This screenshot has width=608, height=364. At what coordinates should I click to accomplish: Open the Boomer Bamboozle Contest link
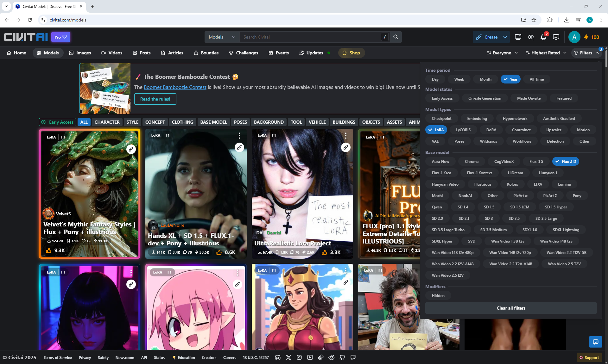(x=175, y=87)
